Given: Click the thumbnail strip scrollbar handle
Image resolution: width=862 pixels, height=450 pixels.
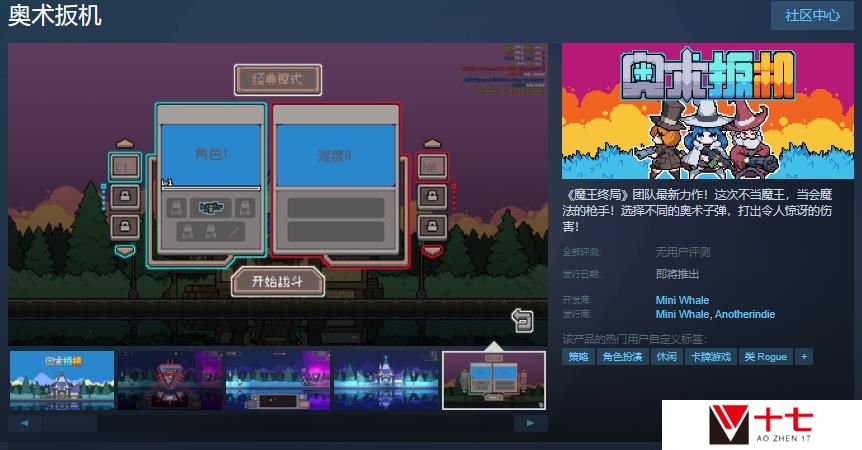Looking at the screenshot, I should 70,423.
